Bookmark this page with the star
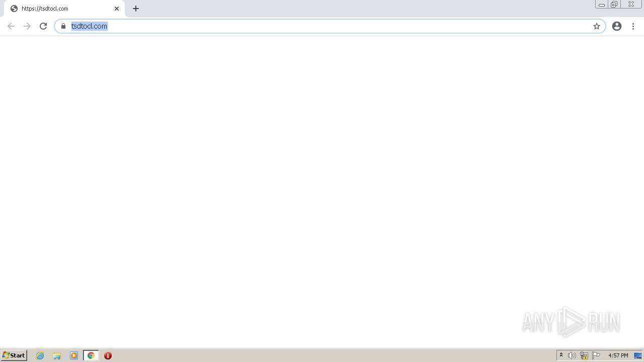Screen dimensions: 644x362 click(x=597, y=26)
